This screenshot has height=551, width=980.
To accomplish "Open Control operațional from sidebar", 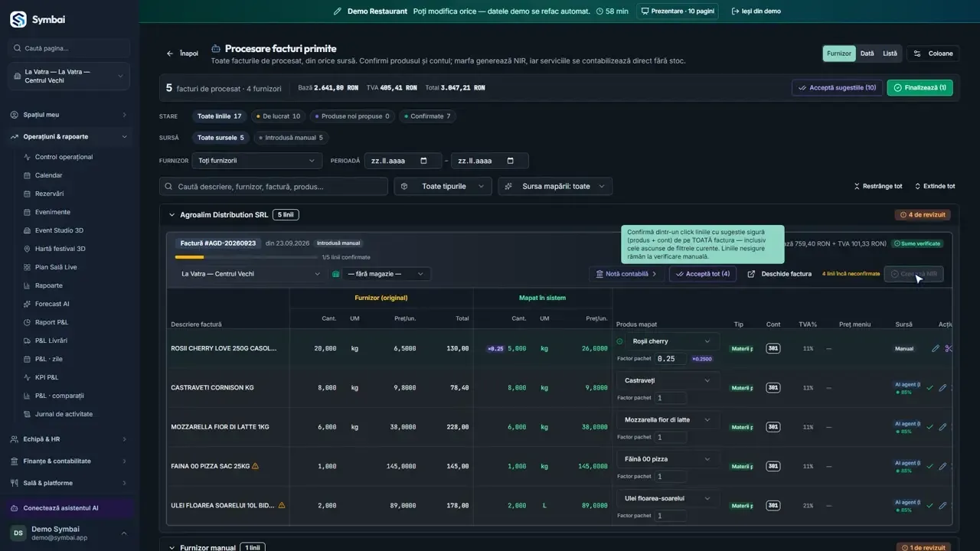I will point(64,157).
